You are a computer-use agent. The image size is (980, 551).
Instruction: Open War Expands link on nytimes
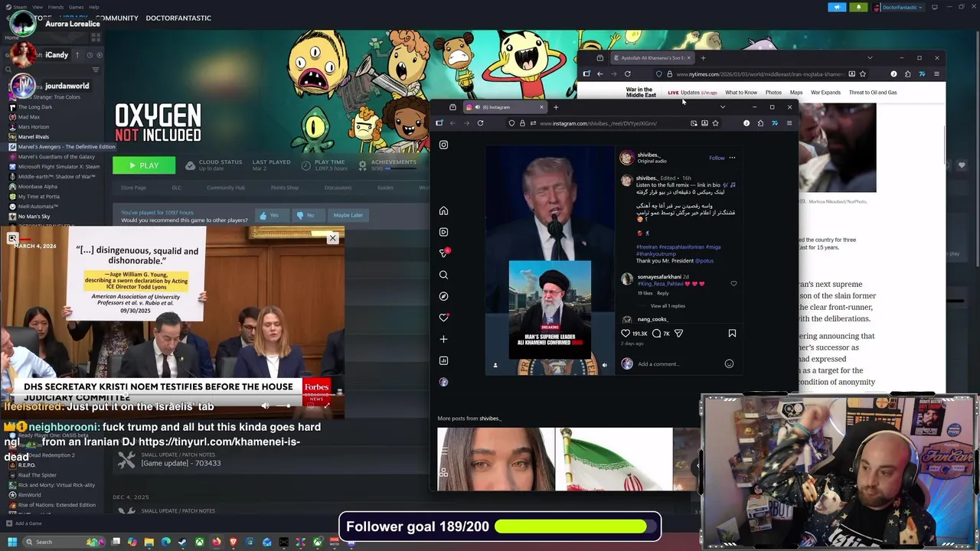[x=825, y=93]
